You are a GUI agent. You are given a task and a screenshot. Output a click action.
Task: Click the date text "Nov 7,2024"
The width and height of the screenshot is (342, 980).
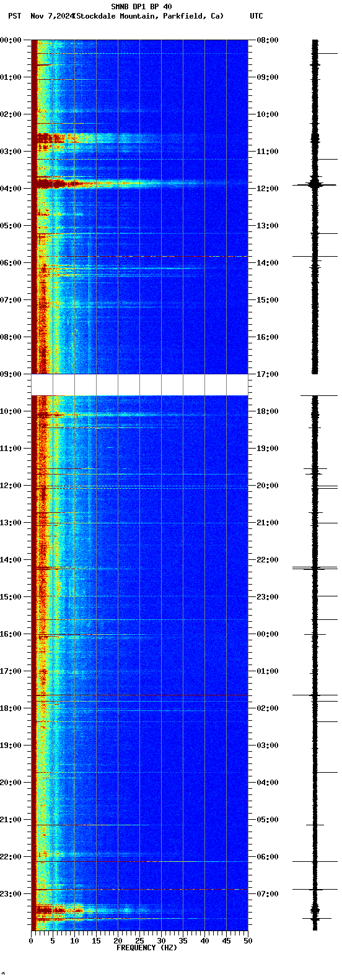click(51, 16)
